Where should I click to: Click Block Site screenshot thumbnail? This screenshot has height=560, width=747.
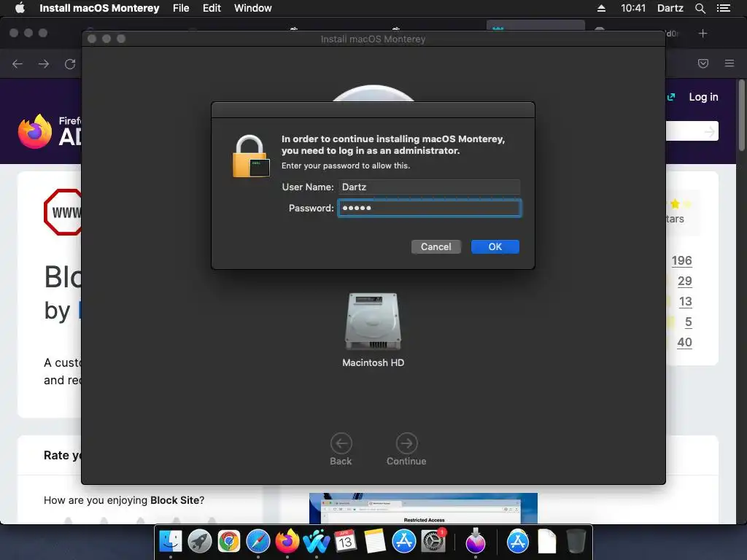click(423, 508)
